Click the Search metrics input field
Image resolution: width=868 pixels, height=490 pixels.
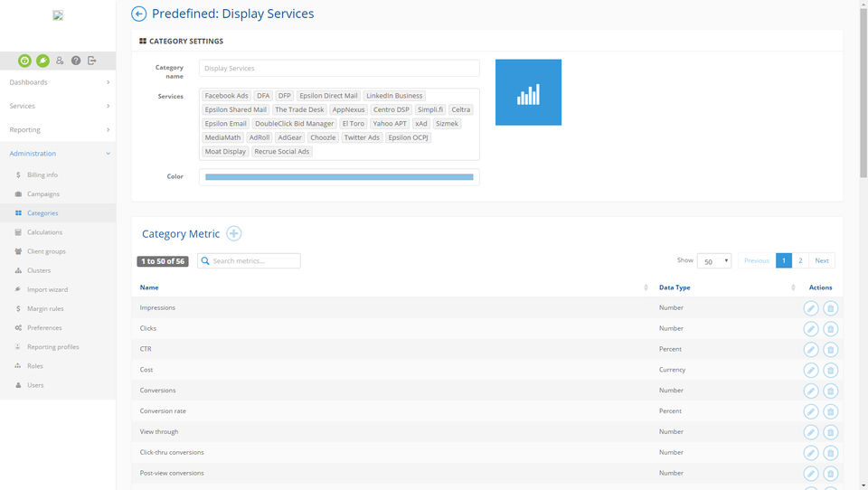250,260
